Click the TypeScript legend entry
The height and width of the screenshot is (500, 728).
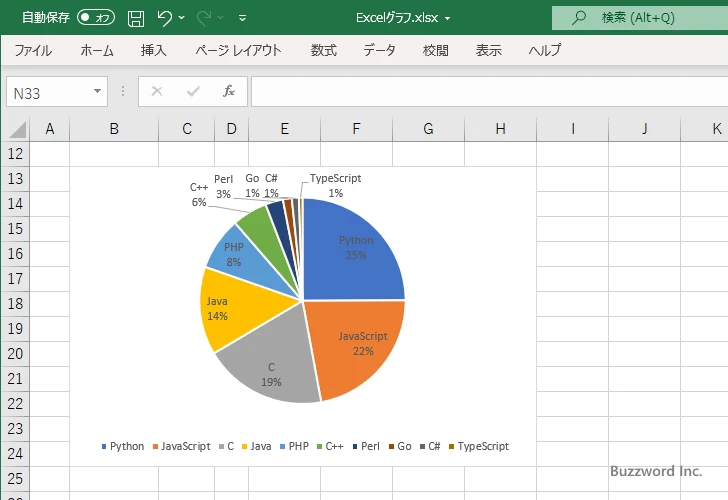[479, 446]
